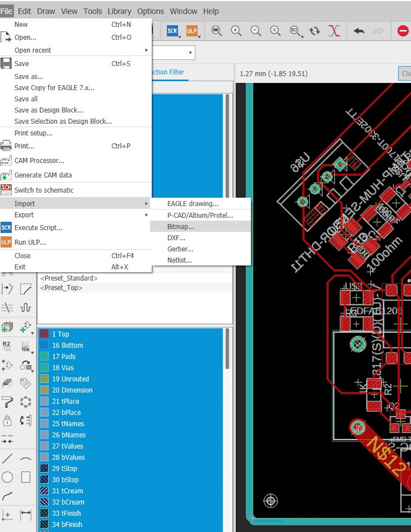
Task: Select the Optimize crossed-lines tool
Action: (x=7, y=307)
